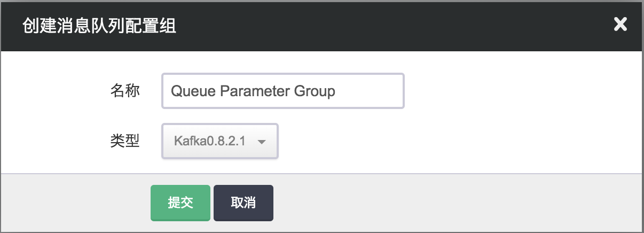The width and height of the screenshot is (644, 233).
Task: Click the X icon in the title bar
Action: point(620,25)
